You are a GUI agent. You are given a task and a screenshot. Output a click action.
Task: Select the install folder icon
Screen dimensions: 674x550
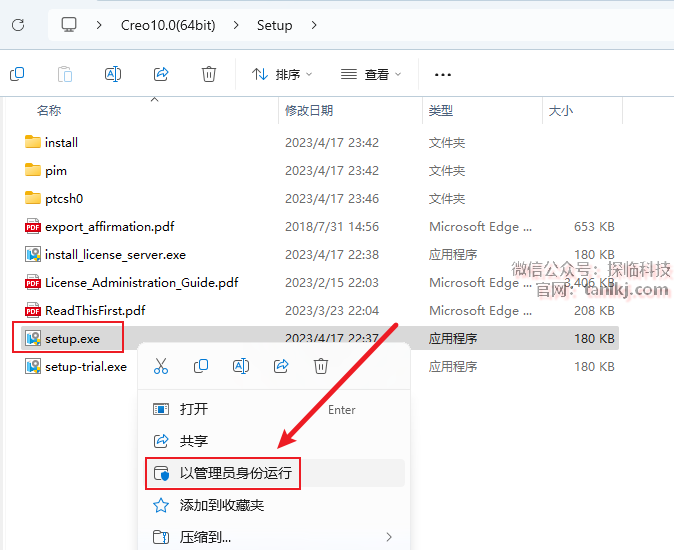[33, 142]
